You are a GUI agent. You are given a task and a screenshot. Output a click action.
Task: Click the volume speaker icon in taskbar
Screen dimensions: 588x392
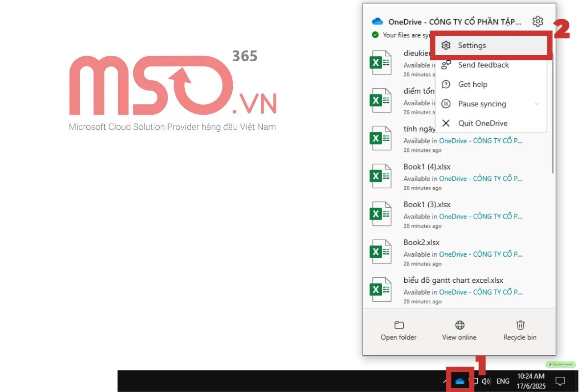click(x=486, y=381)
